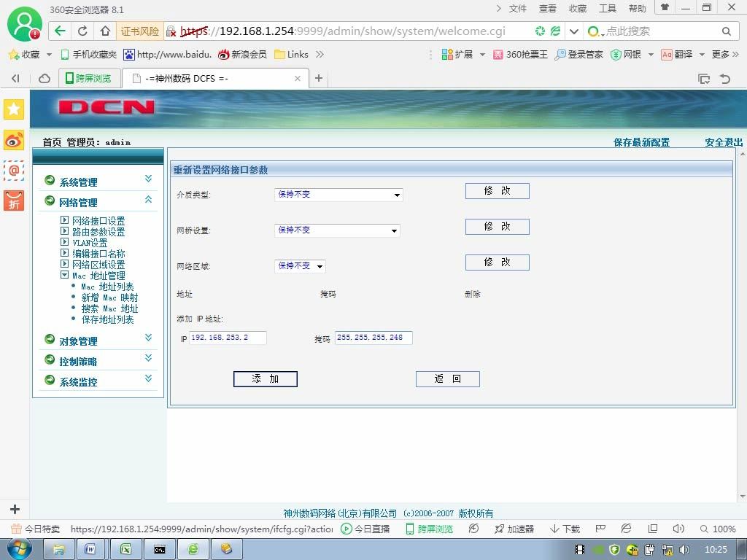Screen dimensions: 747x560
Task: Launch the 360抢票王 extension
Action: click(520, 55)
